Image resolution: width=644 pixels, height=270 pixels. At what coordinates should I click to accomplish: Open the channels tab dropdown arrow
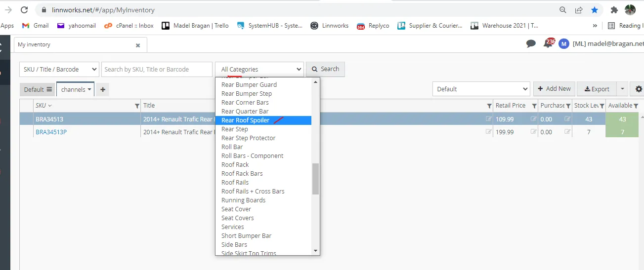(89, 90)
